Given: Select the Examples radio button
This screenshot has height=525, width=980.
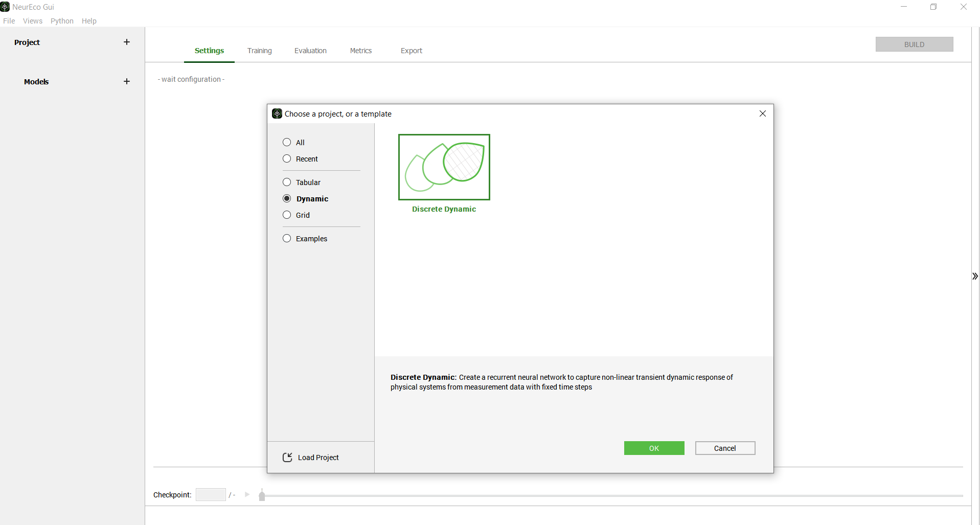Looking at the screenshot, I should pyautogui.click(x=287, y=238).
